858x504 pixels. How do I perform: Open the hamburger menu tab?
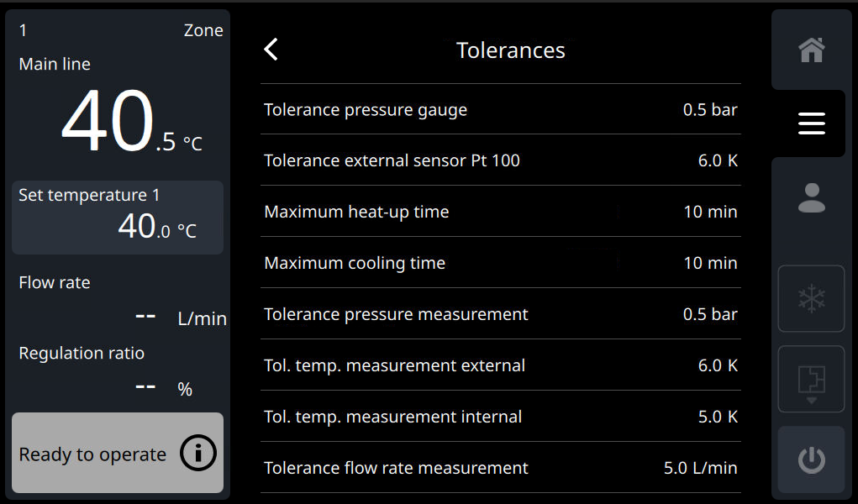pos(811,124)
